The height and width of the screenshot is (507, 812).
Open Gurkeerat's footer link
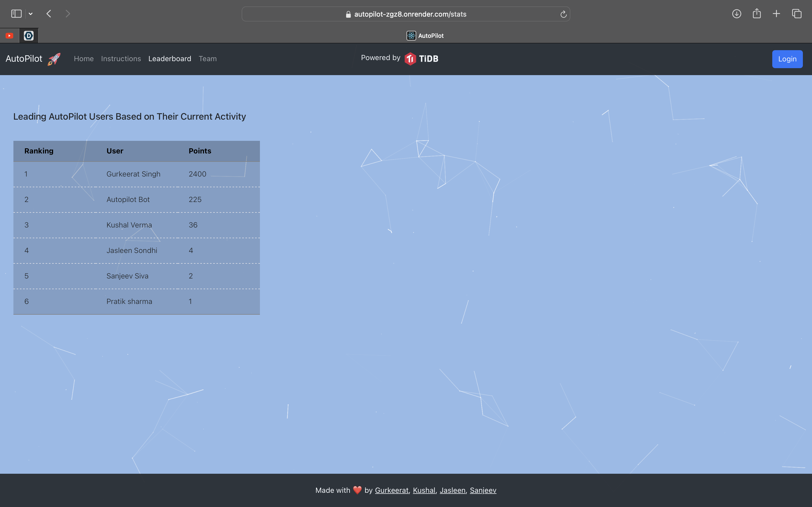click(x=392, y=490)
